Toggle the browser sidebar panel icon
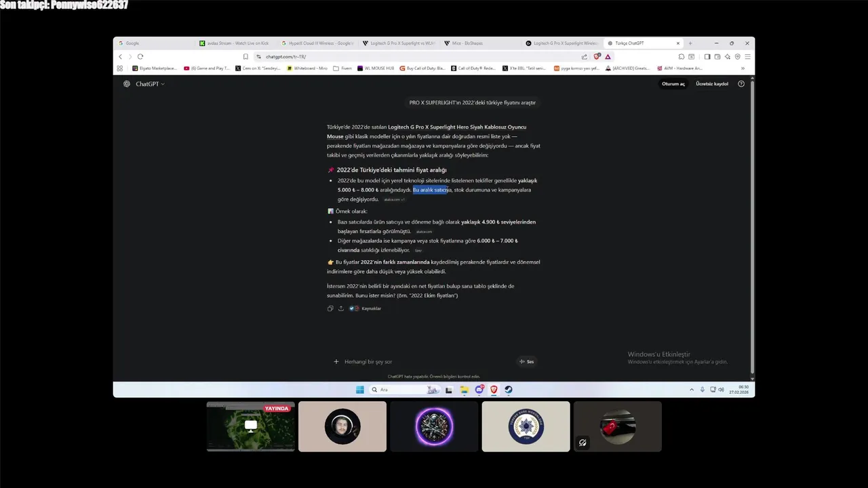 tap(707, 57)
